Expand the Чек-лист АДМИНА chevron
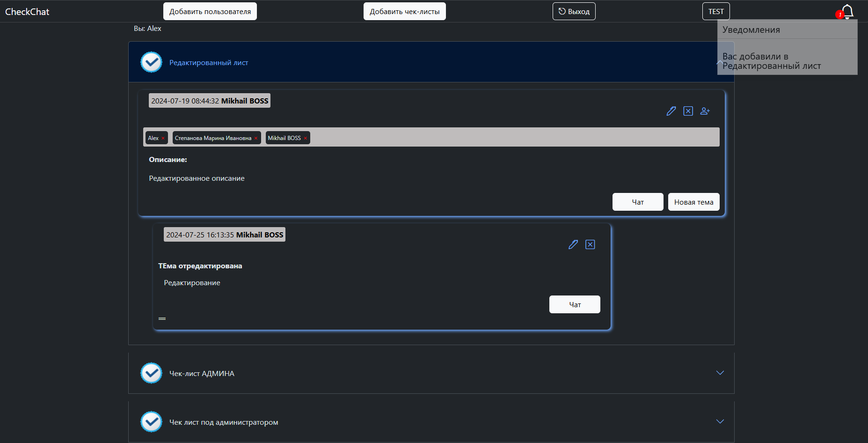 tap(720, 373)
